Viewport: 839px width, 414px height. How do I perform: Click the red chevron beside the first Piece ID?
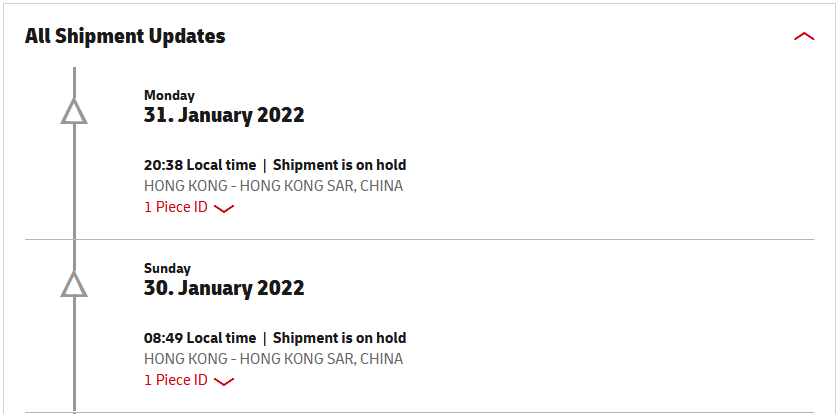pos(224,209)
